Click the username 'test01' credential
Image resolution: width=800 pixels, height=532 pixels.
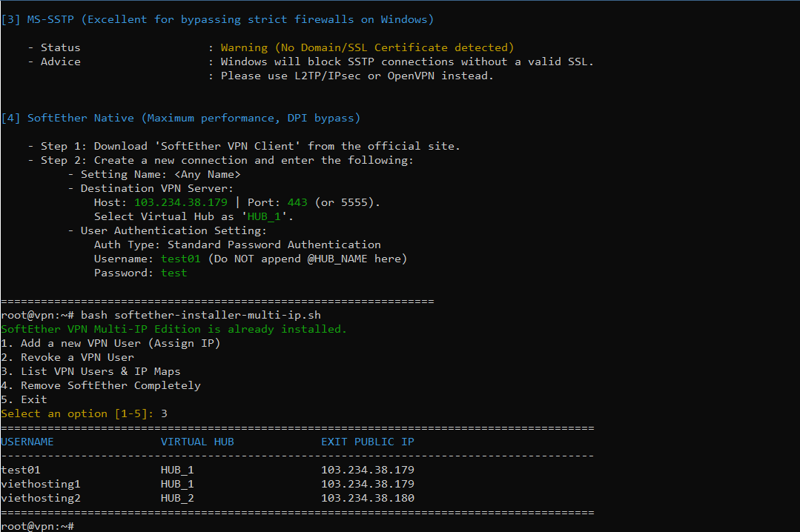(180, 258)
